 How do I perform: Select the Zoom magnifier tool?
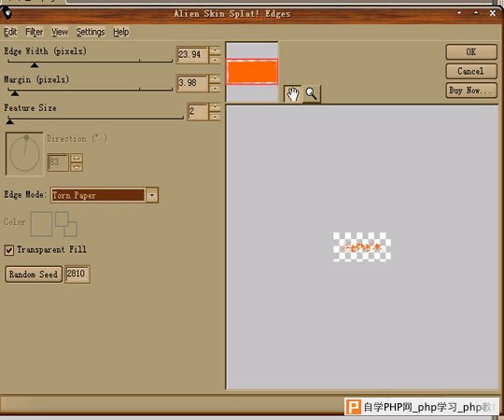click(x=311, y=94)
